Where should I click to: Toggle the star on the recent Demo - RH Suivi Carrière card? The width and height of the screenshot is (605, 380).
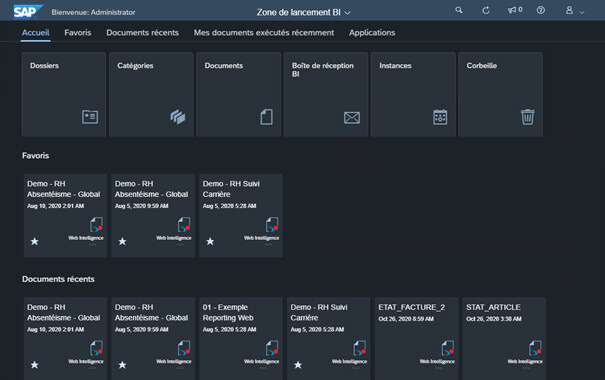click(298, 365)
